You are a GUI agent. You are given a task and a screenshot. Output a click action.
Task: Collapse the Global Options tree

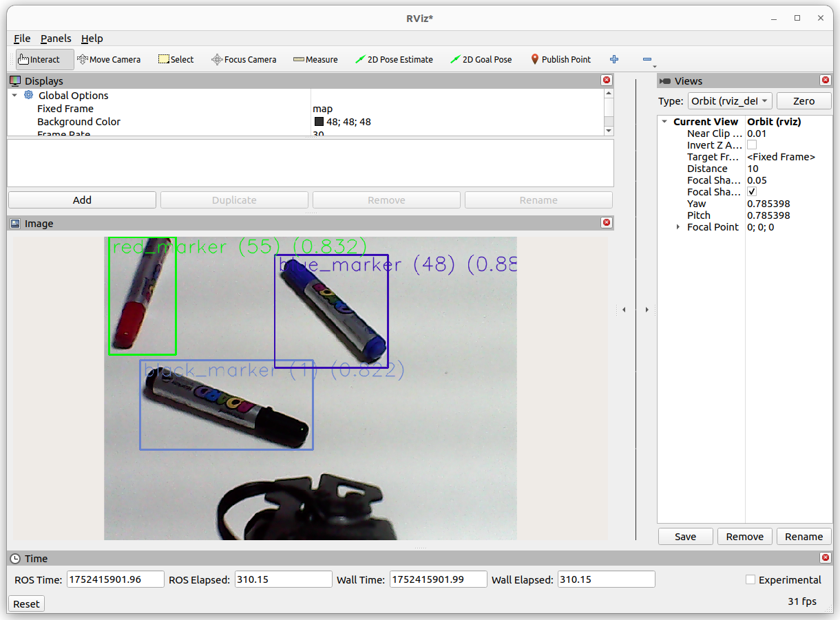(x=14, y=96)
